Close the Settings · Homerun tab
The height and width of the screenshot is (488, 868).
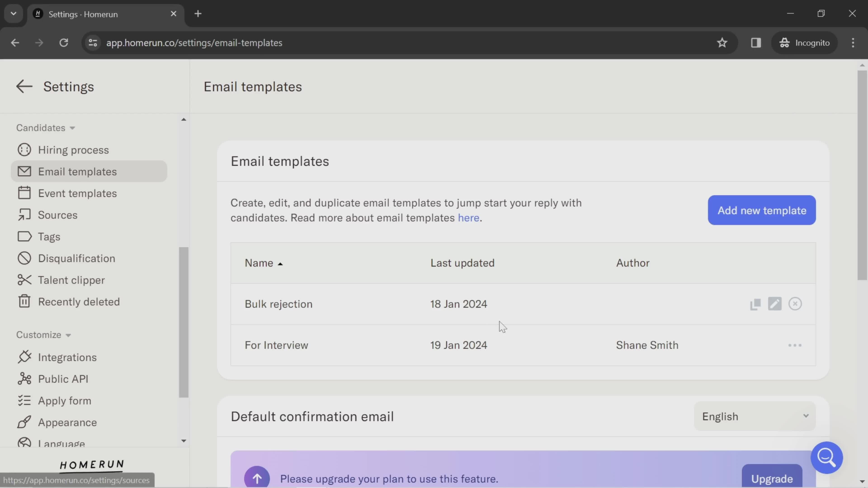tap(174, 14)
